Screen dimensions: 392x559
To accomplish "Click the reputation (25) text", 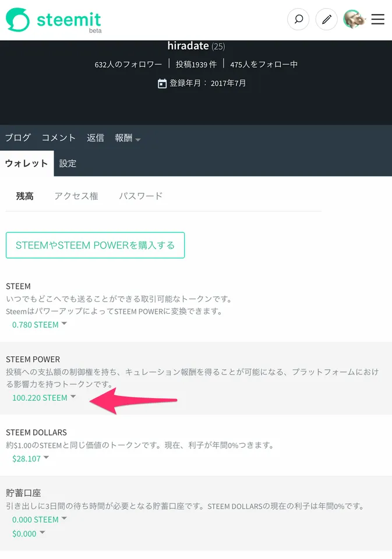I will pyautogui.click(x=218, y=47).
